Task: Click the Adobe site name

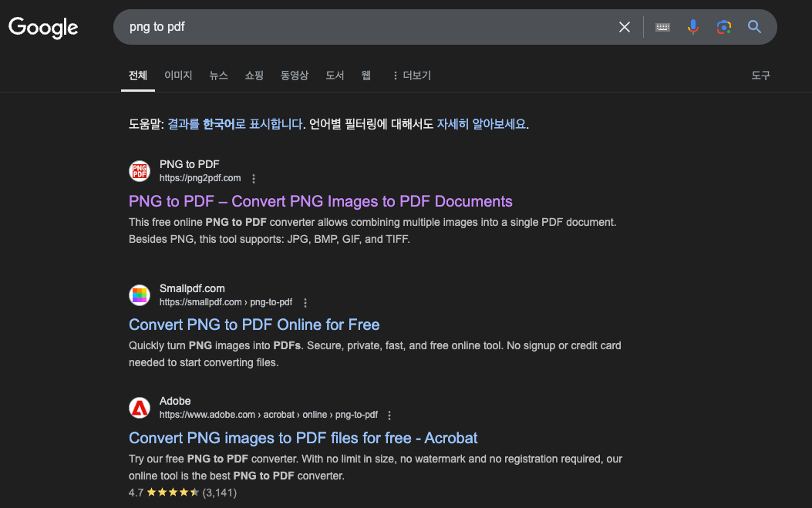Action: click(x=175, y=401)
